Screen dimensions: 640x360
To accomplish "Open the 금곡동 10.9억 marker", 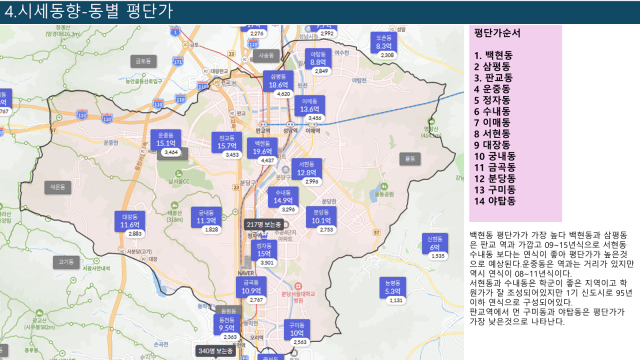I will tap(251, 287).
